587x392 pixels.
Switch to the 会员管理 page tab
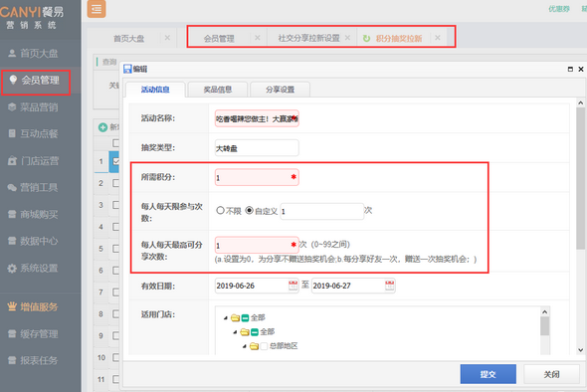click(219, 38)
